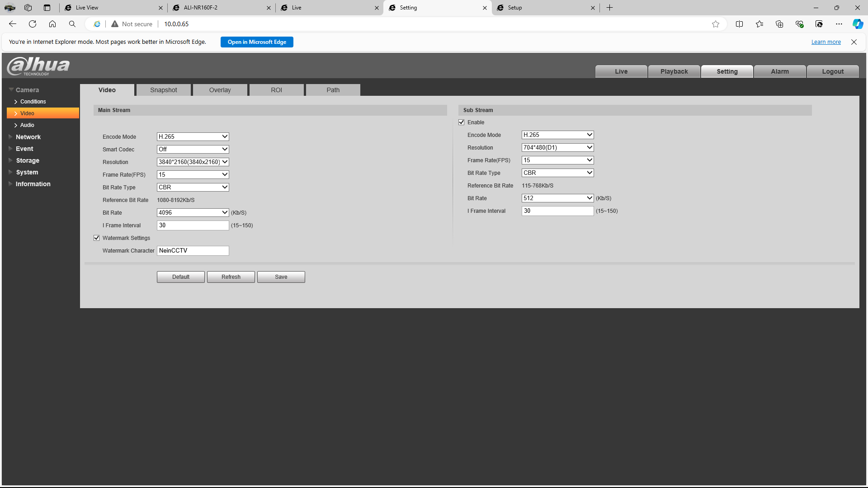Click the Learn more link

pyautogui.click(x=826, y=42)
